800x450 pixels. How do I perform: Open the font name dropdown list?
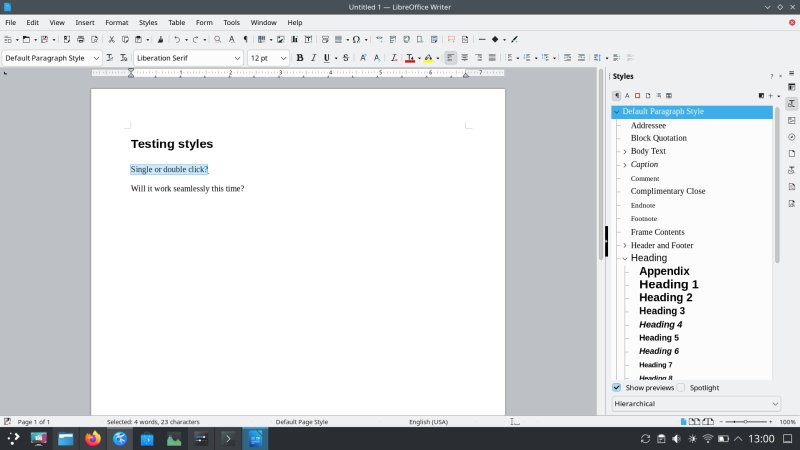tap(237, 58)
